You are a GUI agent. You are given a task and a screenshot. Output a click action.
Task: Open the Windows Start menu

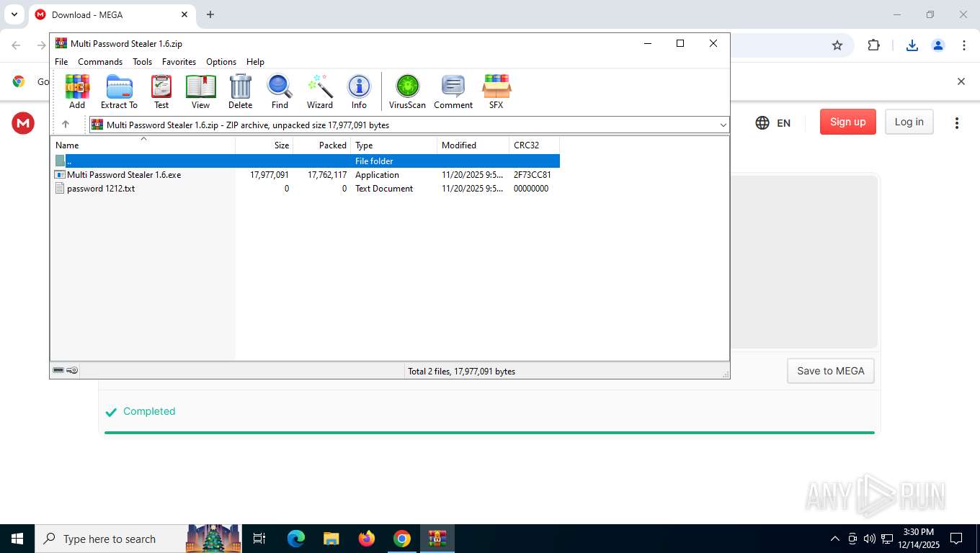click(x=17, y=539)
